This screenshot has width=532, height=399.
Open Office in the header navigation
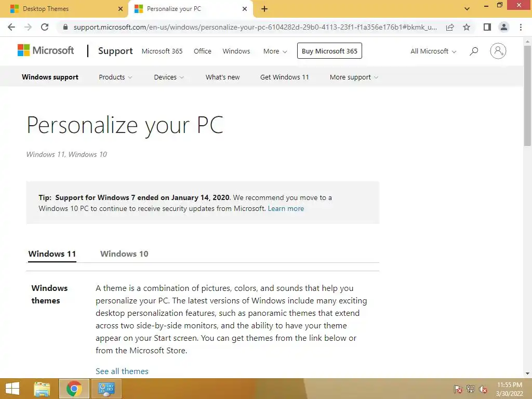203,51
